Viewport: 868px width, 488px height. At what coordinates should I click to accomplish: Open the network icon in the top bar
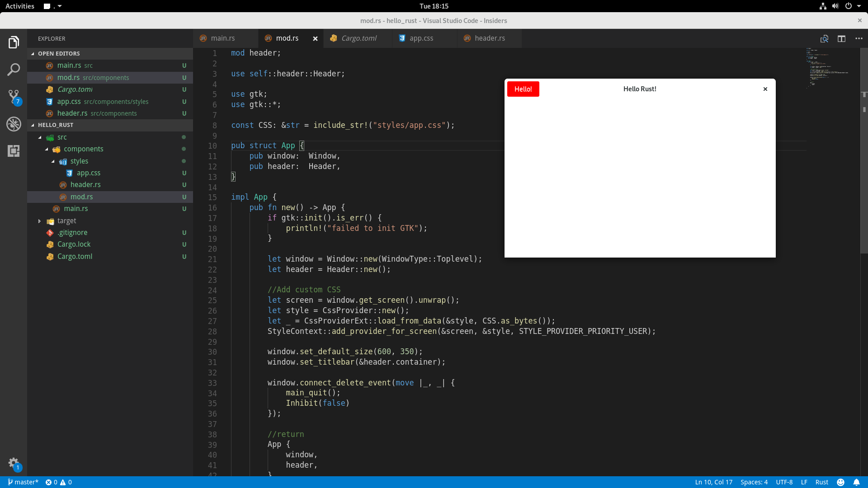[823, 6]
